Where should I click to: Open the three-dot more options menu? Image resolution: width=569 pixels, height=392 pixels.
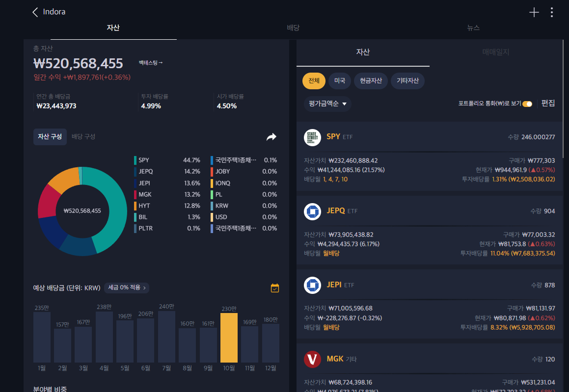(x=552, y=12)
